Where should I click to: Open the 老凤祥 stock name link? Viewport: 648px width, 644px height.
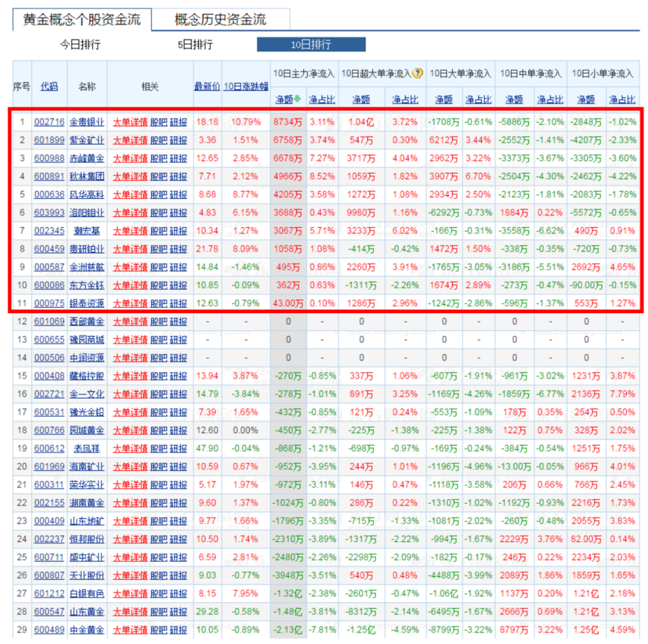pos(87,449)
